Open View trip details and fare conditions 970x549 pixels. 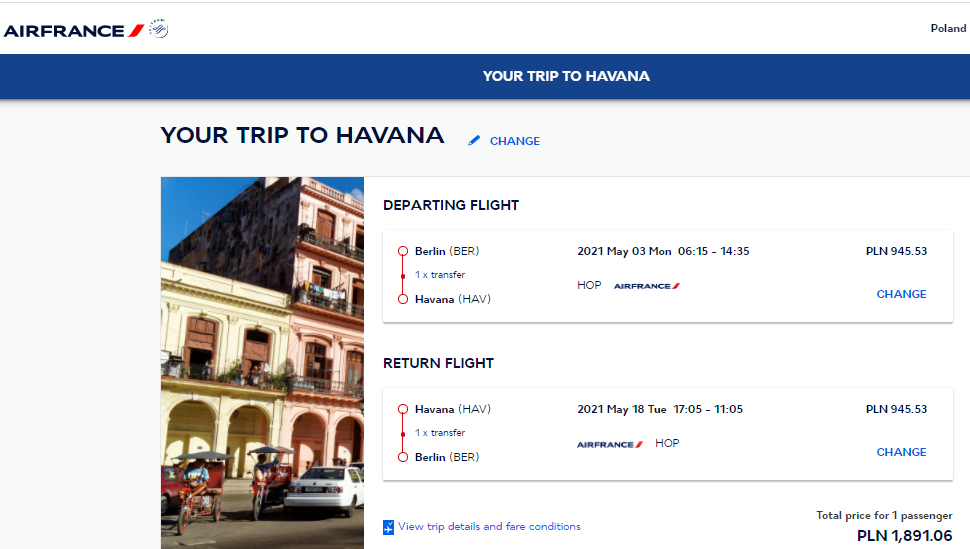pyautogui.click(x=489, y=527)
